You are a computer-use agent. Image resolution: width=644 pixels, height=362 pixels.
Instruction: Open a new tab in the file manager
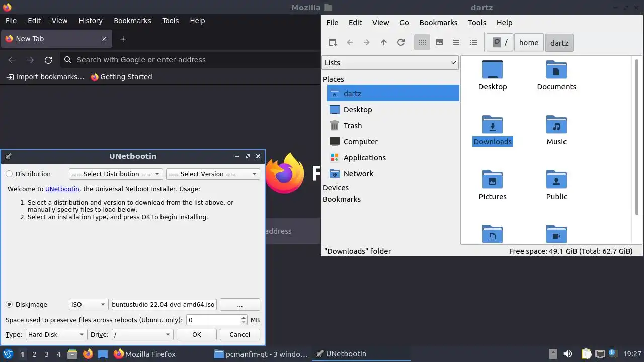click(x=333, y=43)
